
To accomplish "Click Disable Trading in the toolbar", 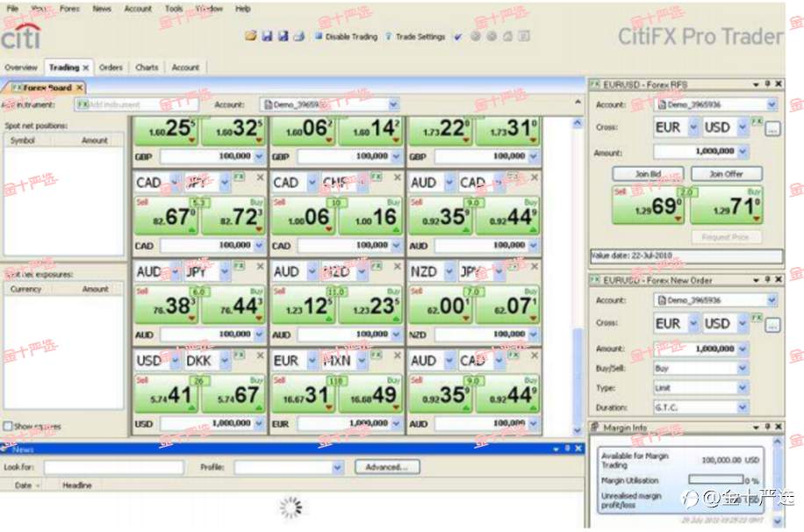I will 346,36.
